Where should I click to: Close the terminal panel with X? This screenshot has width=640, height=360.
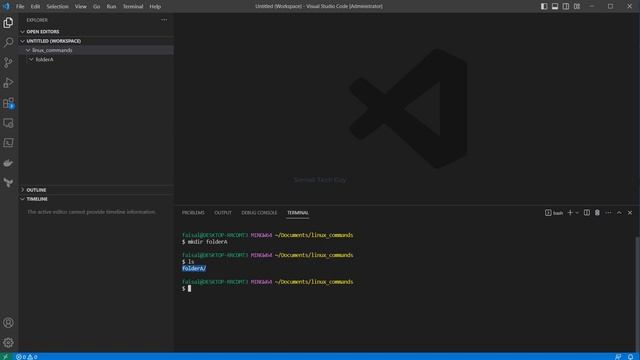[630, 213]
